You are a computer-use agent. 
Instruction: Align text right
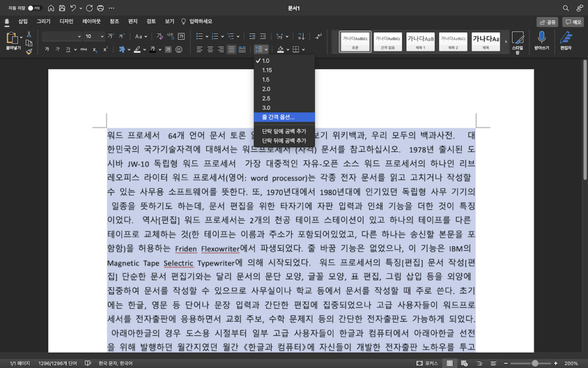point(221,49)
